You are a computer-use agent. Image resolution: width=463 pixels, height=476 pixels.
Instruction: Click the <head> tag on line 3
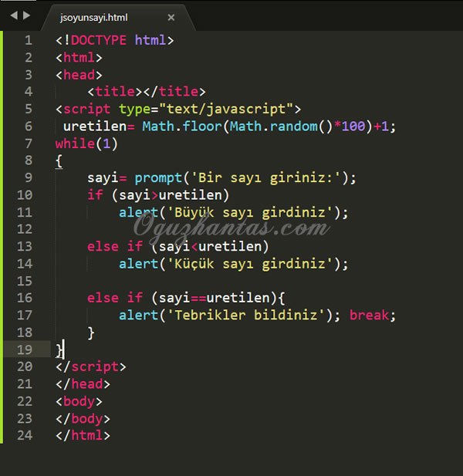click(79, 75)
